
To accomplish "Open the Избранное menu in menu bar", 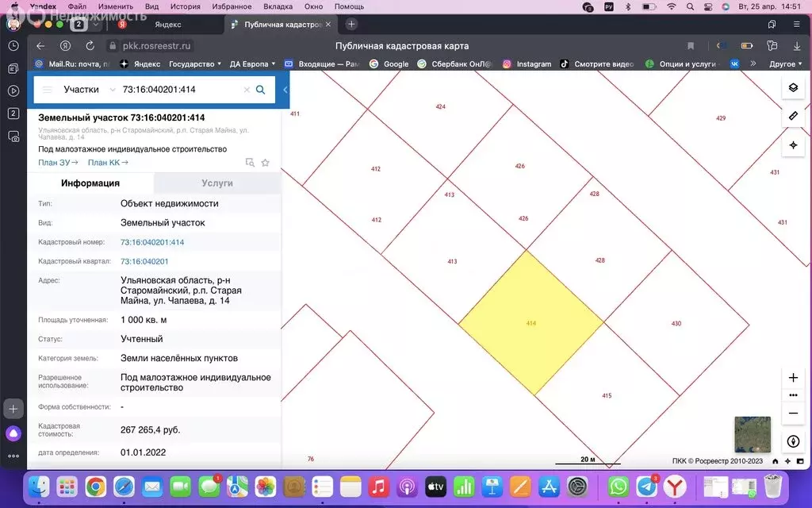I will pos(232,6).
